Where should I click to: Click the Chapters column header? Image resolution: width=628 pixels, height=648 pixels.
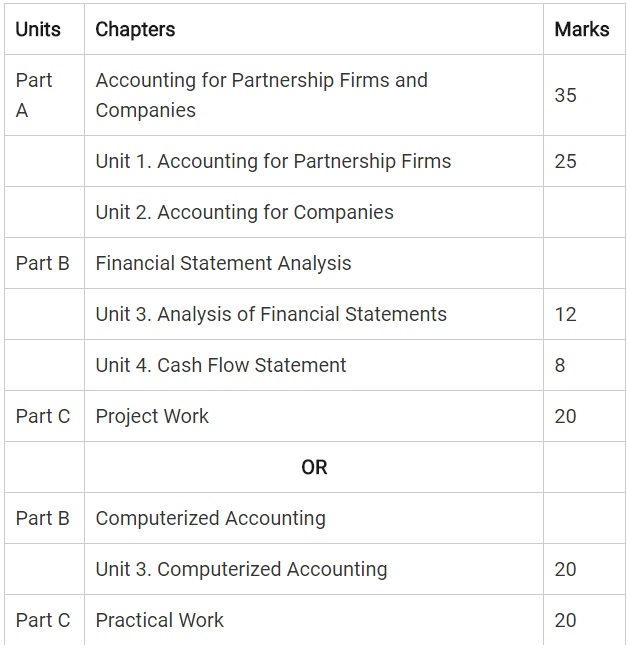(x=135, y=30)
